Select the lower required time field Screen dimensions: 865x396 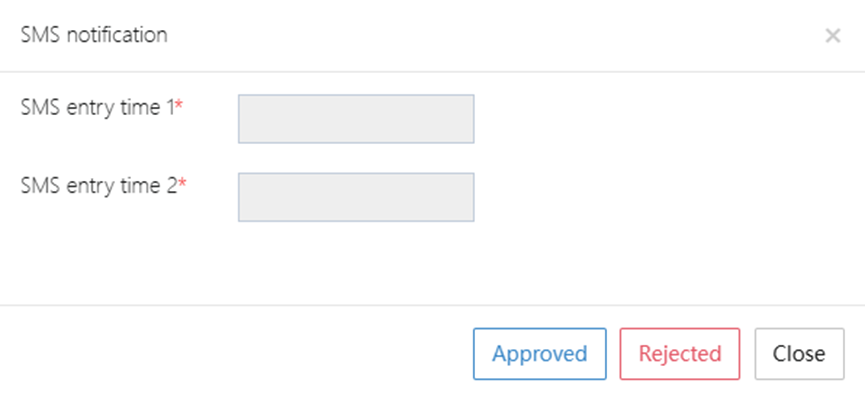coord(356,197)
